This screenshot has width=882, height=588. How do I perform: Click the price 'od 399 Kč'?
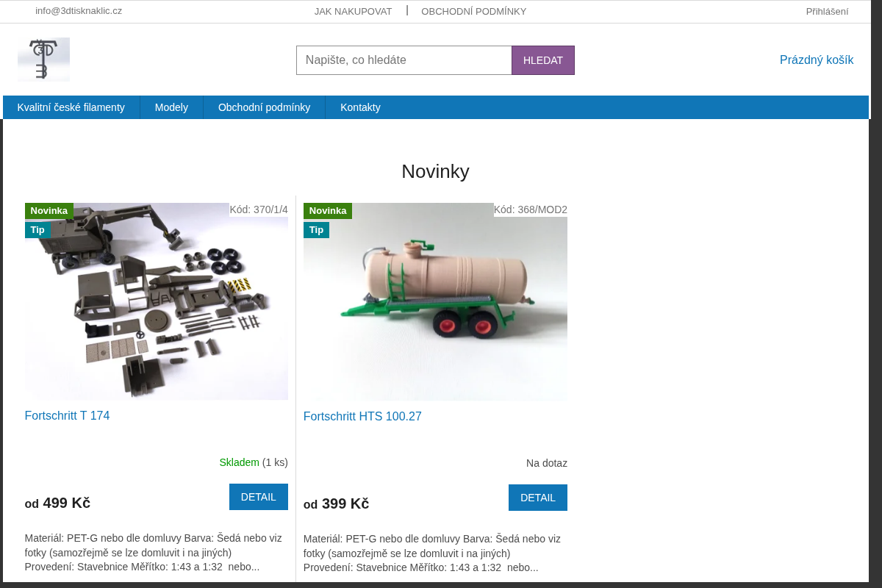336,504
